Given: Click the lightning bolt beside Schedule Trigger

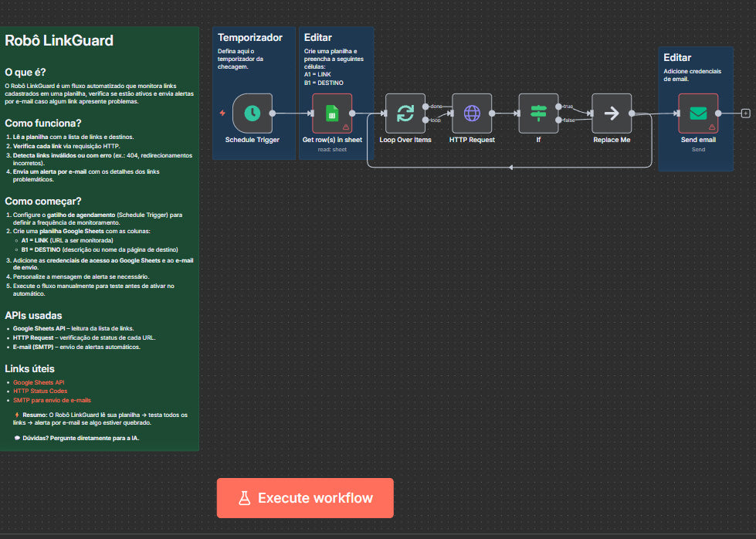Looking at the screenshot, I should pos(223,113).
